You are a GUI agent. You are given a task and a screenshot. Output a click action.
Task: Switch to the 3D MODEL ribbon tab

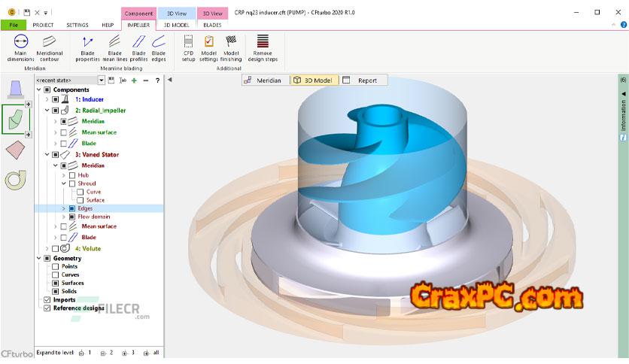click(x=175, y=25)
